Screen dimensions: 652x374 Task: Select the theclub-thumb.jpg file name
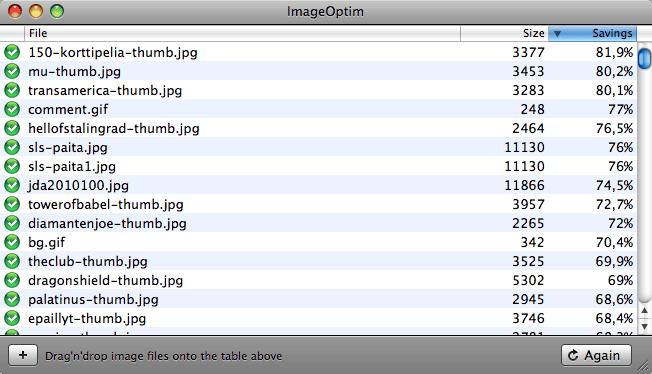pyautogui.click(x=88, y=261)
